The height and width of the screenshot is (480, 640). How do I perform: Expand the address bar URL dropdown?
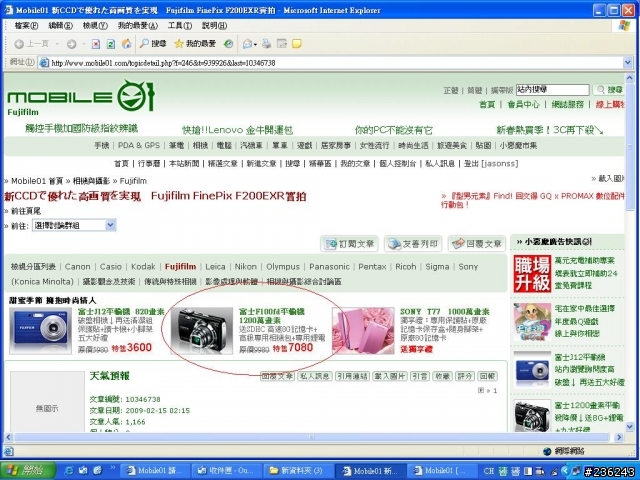coord(627,62)
